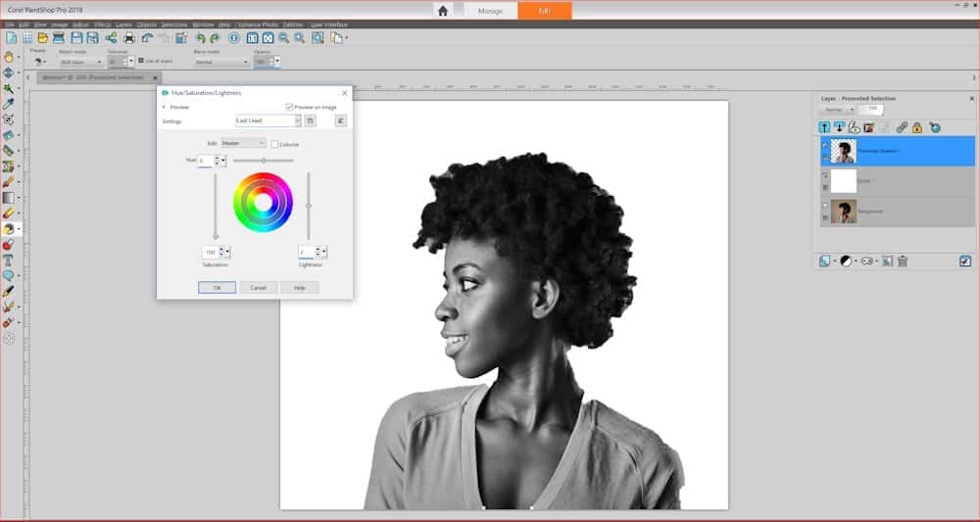Open the Window menu
Viewport: 980px width, 522px height.
tap(203, 22)
